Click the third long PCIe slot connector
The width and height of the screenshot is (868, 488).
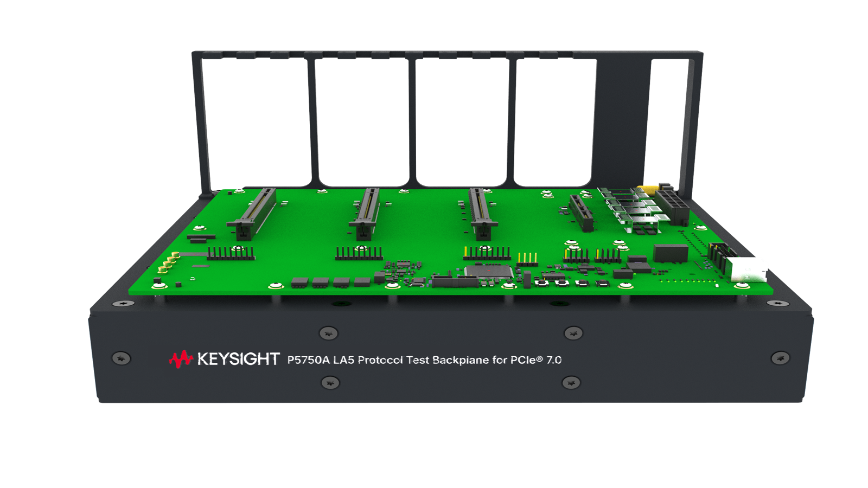pyautogui.click(x=482, y=214)
